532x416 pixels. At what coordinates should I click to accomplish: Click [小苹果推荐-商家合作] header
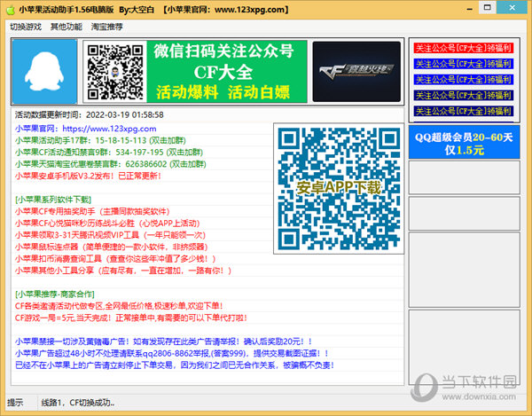click(55, 294)
